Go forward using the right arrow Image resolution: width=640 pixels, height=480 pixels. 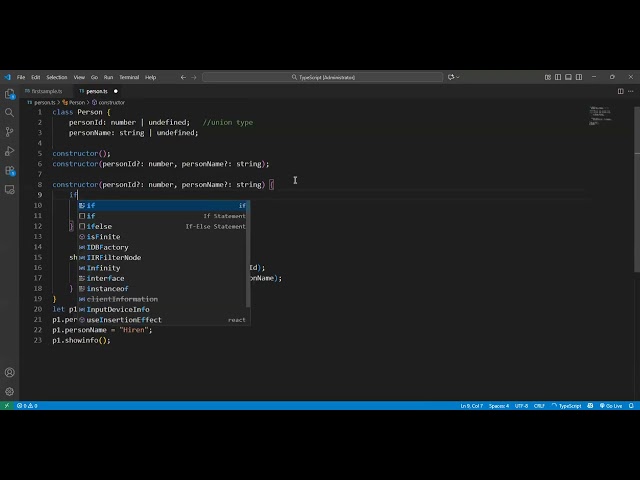(194, 77)
